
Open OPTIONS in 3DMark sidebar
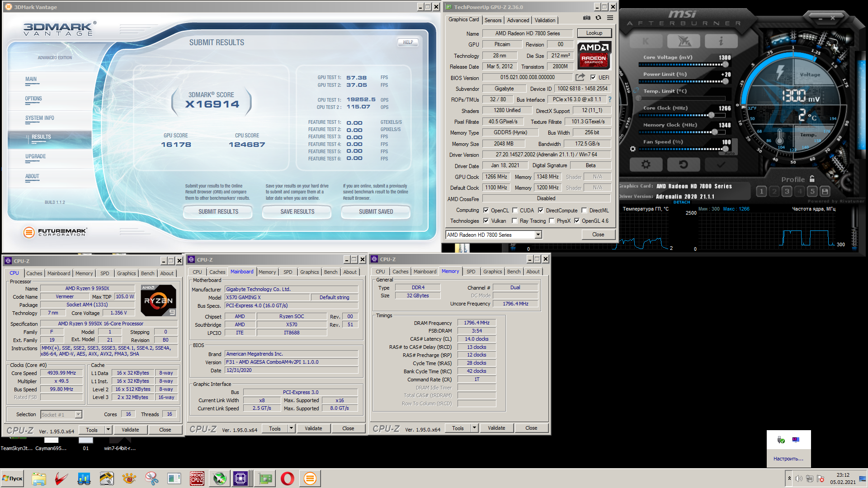pyautogui.click(x=33, y=99)
